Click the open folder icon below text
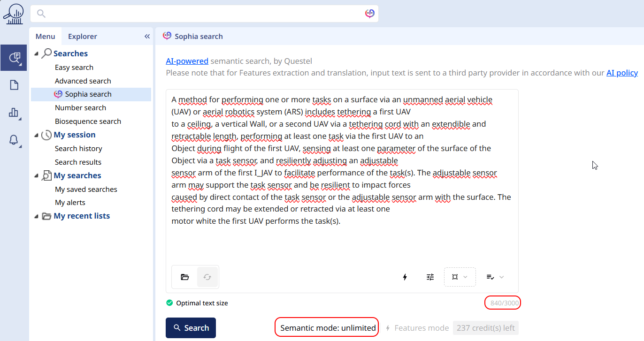This screenshot has height=341, width=644. pos(185,277)
